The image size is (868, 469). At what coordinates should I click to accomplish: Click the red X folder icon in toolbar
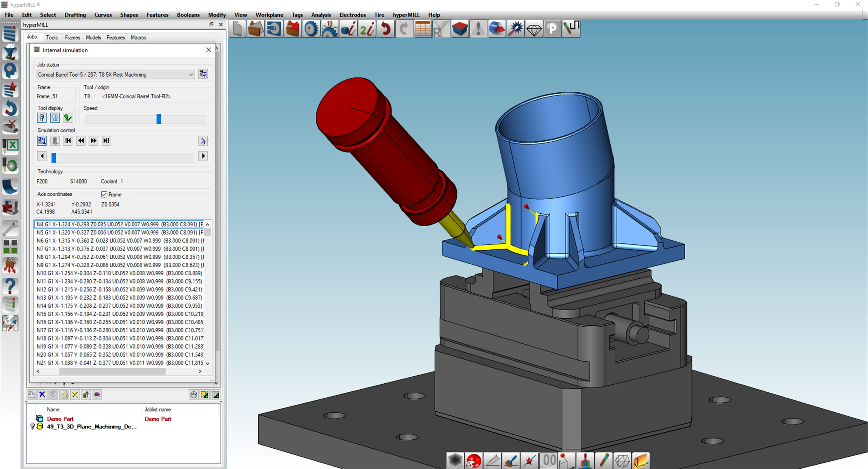tap(293, 29)
